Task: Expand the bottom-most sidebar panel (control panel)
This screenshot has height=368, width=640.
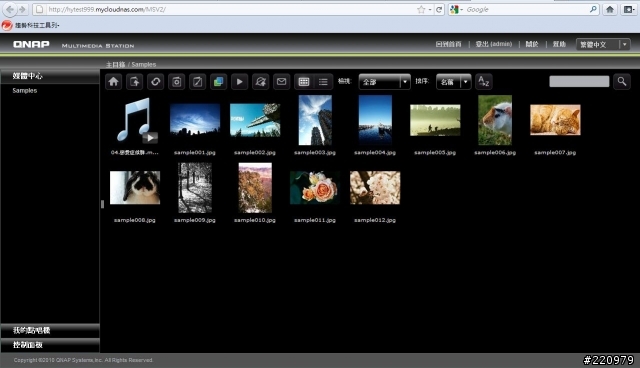Action: (x=50, y=345)
